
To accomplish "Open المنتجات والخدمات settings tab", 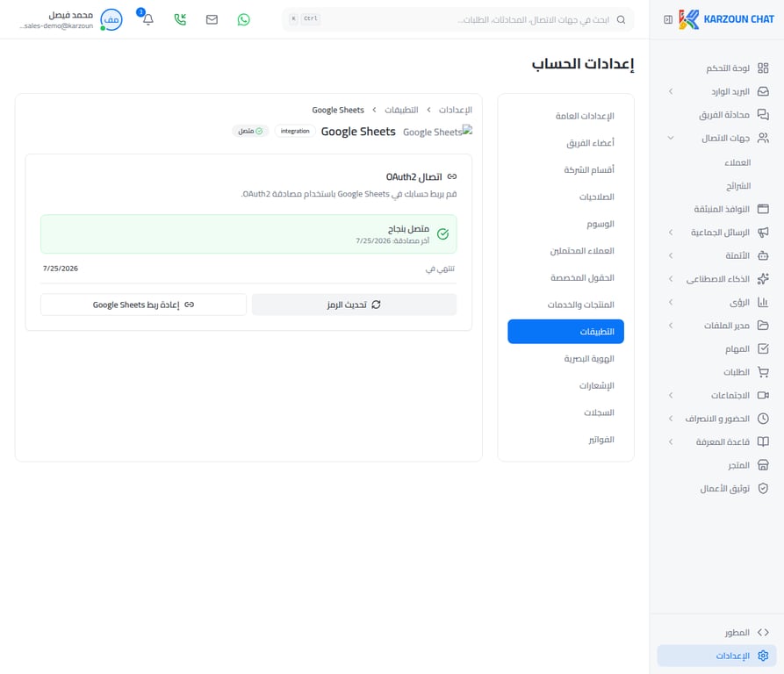I will click(565, 305).
